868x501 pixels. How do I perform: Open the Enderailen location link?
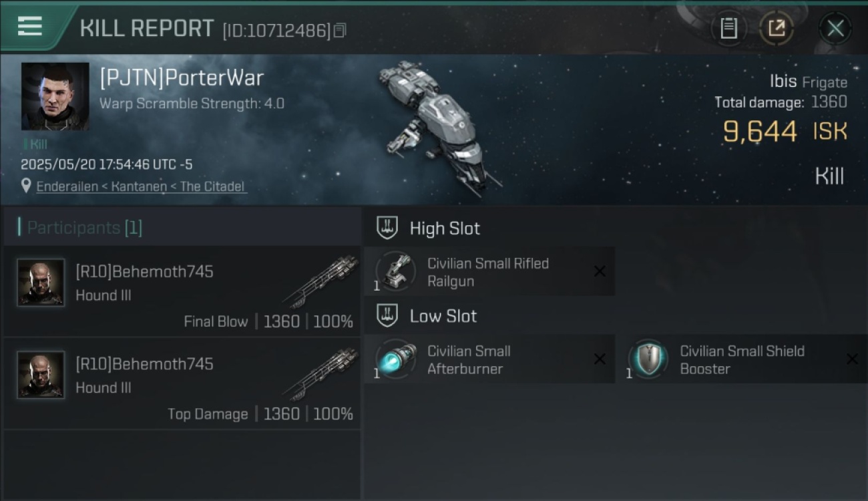[142, 186]
